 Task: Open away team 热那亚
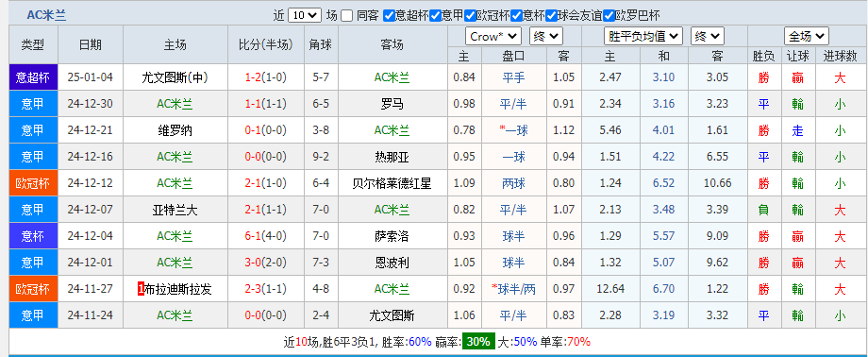392,157
